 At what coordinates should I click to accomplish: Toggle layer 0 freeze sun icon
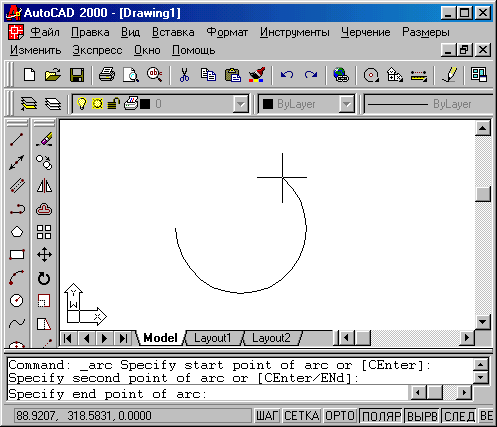pyautogui.click(x=97, y=104)
